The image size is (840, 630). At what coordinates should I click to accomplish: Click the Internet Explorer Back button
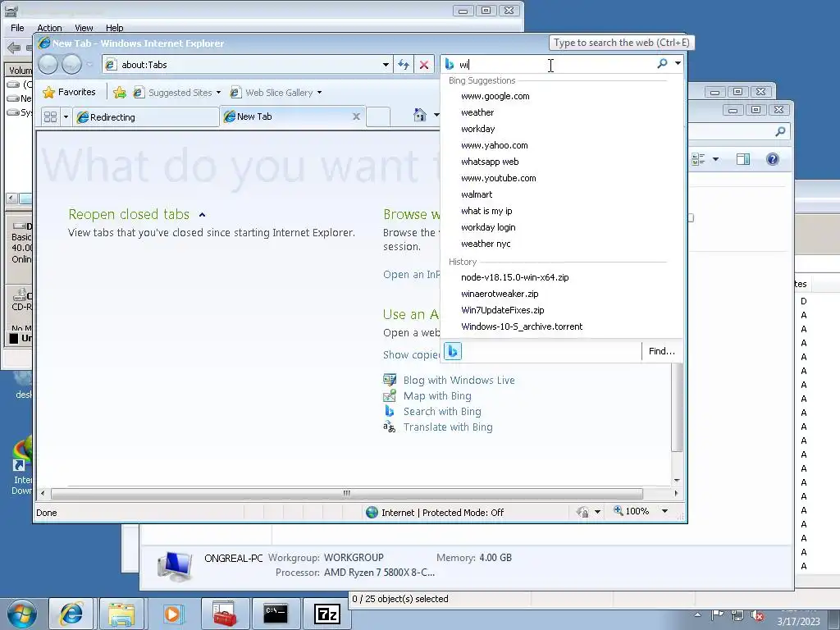tap(48, 65)
